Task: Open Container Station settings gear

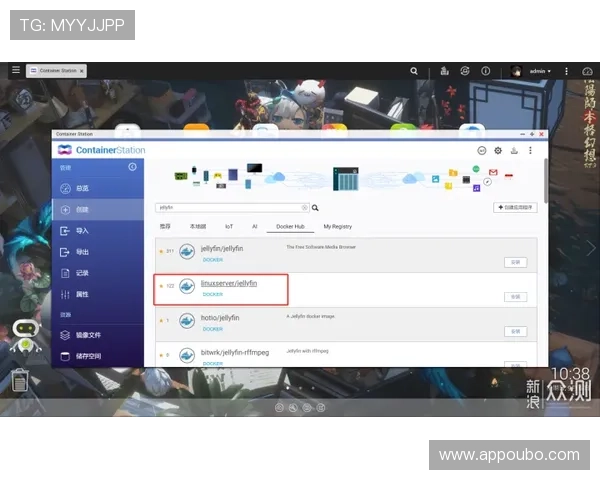Action: click(498, 150)
